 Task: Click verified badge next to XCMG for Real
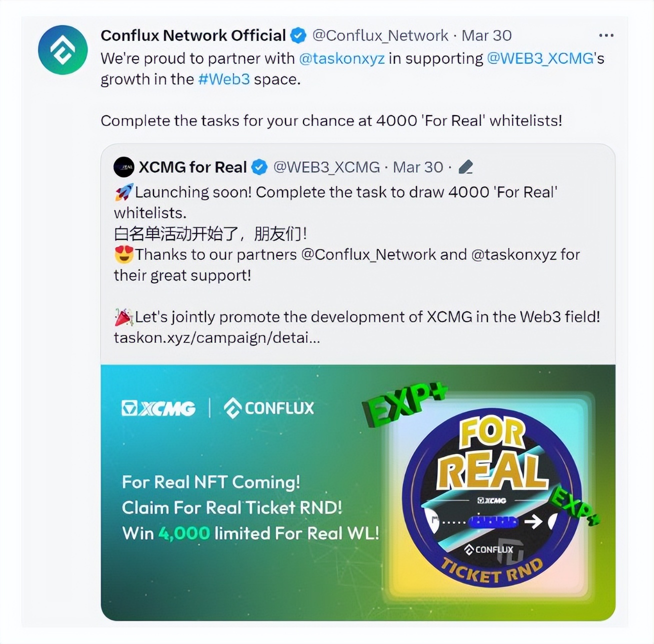[x=259, y=167]
